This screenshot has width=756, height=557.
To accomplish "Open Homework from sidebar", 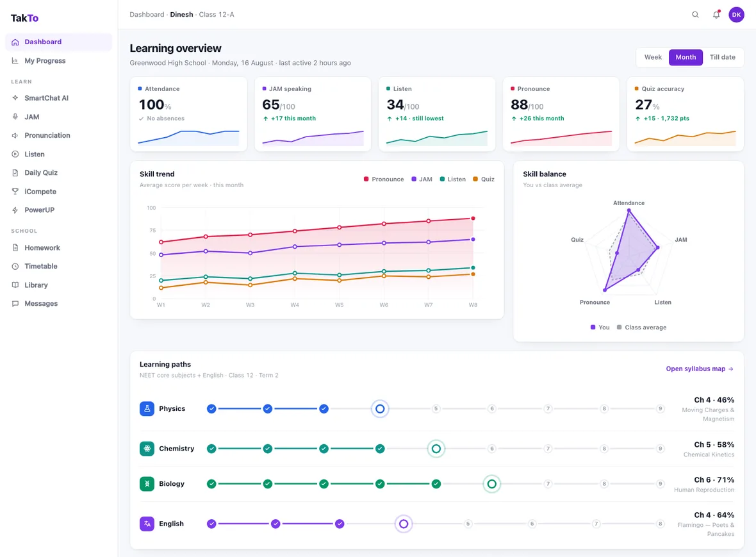I will click(x=58, y=248).
